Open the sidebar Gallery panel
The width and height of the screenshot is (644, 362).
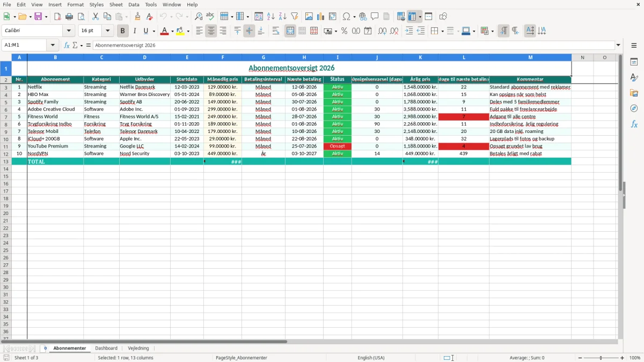pos(634,93)
